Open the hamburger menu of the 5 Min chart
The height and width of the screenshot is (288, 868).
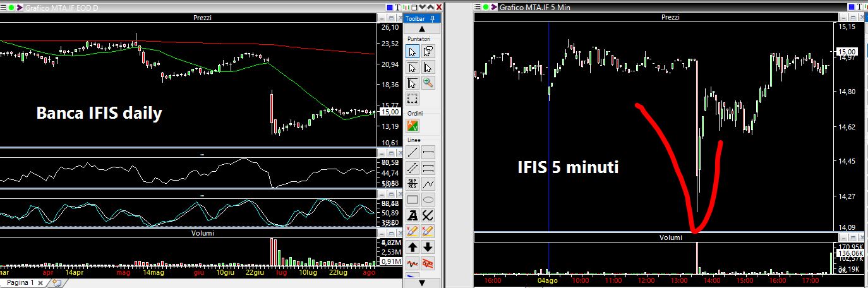point(477,7)
